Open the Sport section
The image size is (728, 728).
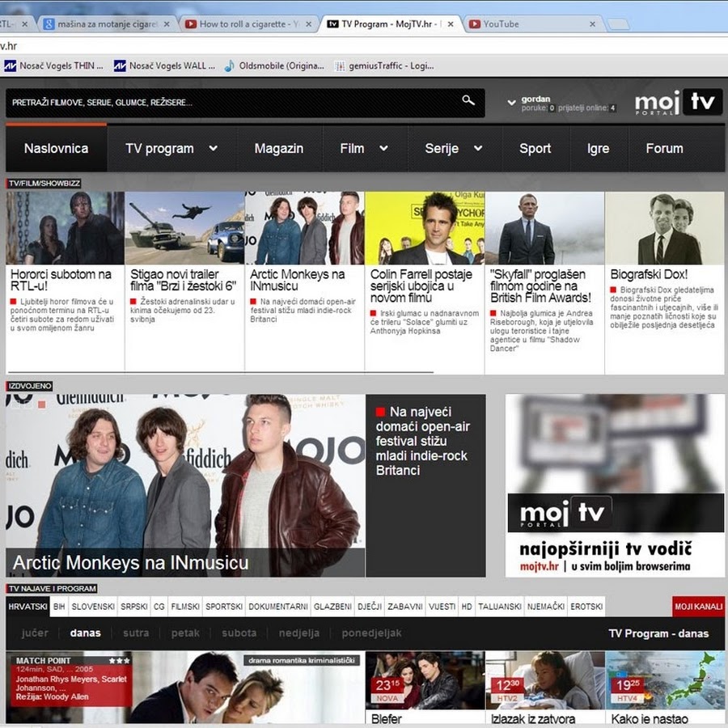pos(535,149)
